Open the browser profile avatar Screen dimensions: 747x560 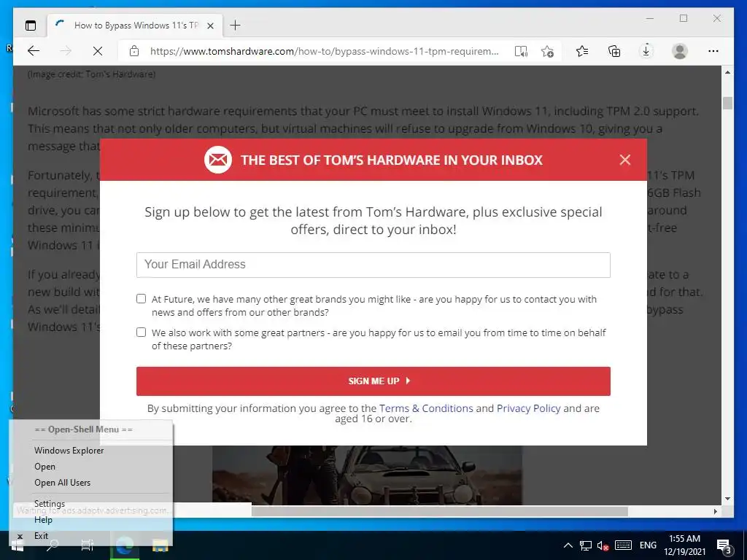tap(680, 51)
